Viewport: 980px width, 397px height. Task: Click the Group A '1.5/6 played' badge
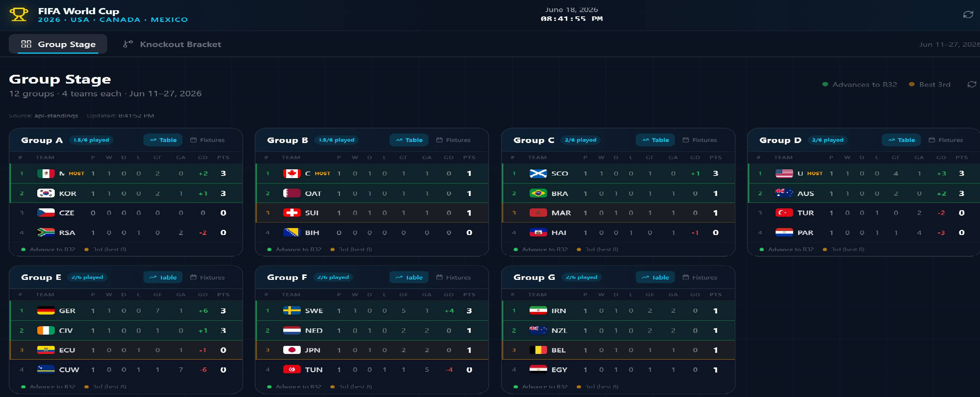pyautogui.click(x=91, y=140)
